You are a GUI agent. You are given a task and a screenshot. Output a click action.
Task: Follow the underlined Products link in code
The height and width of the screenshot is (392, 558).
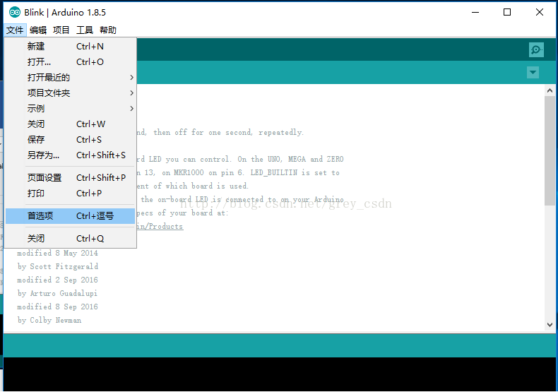pos(160,226)
